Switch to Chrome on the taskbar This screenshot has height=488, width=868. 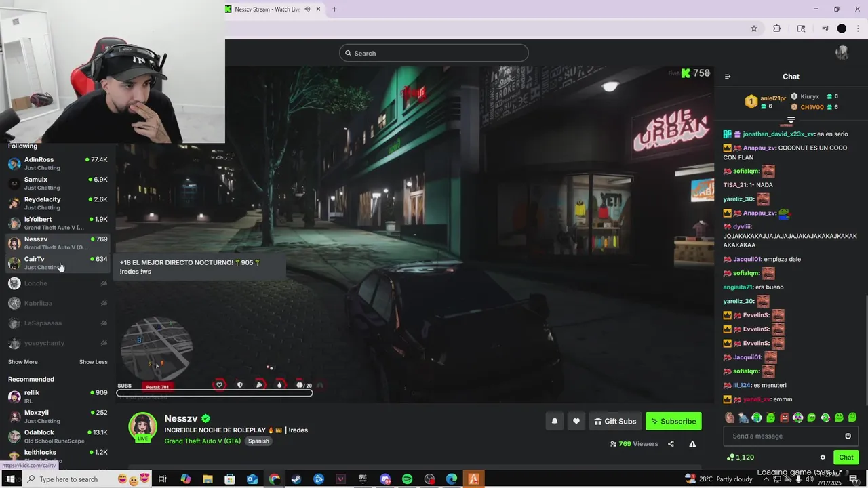coord(274,479)
